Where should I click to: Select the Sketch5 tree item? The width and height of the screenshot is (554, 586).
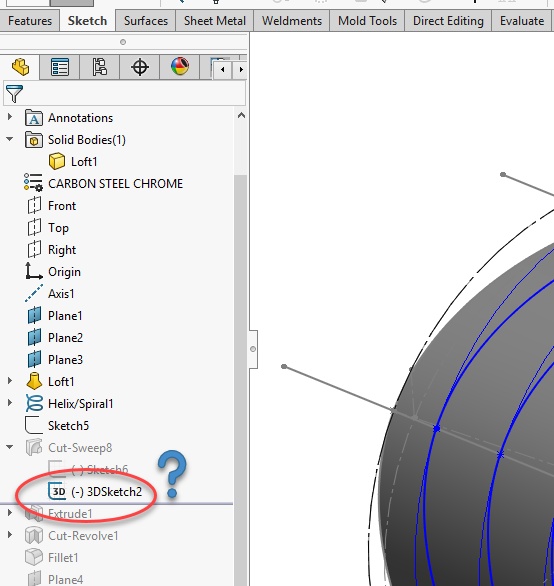point(68,426)
